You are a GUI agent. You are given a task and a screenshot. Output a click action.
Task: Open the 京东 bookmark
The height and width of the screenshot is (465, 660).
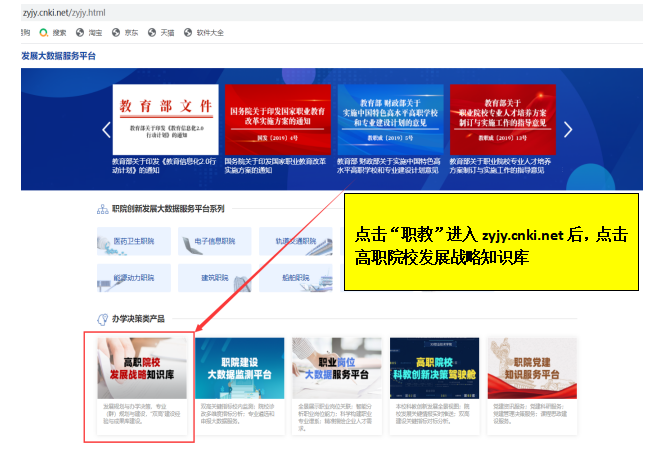coord(131,33)
